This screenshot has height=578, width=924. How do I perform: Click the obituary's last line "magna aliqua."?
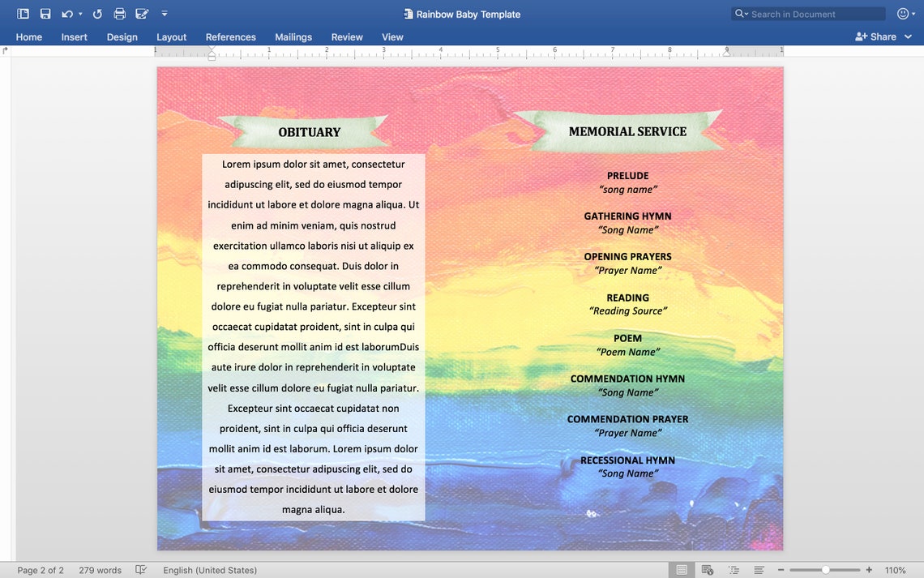(x=314, y=510)
